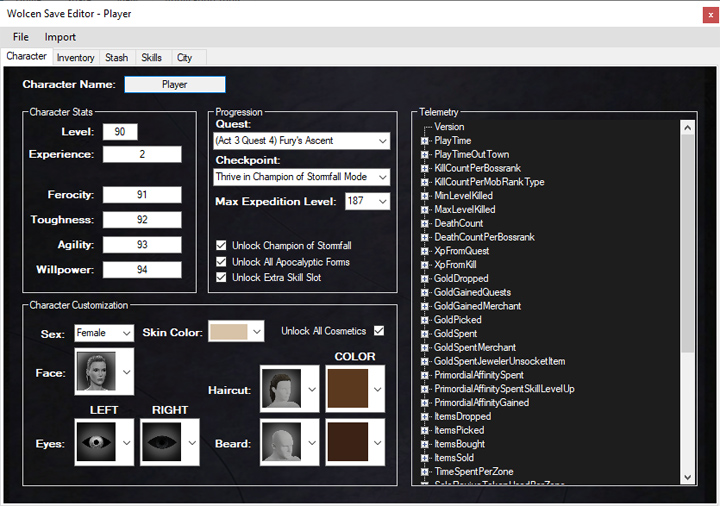Select the Left eye preview icon
Viewport: 720px width, 506px height.
pyautogui.click(x=96, y=442)
